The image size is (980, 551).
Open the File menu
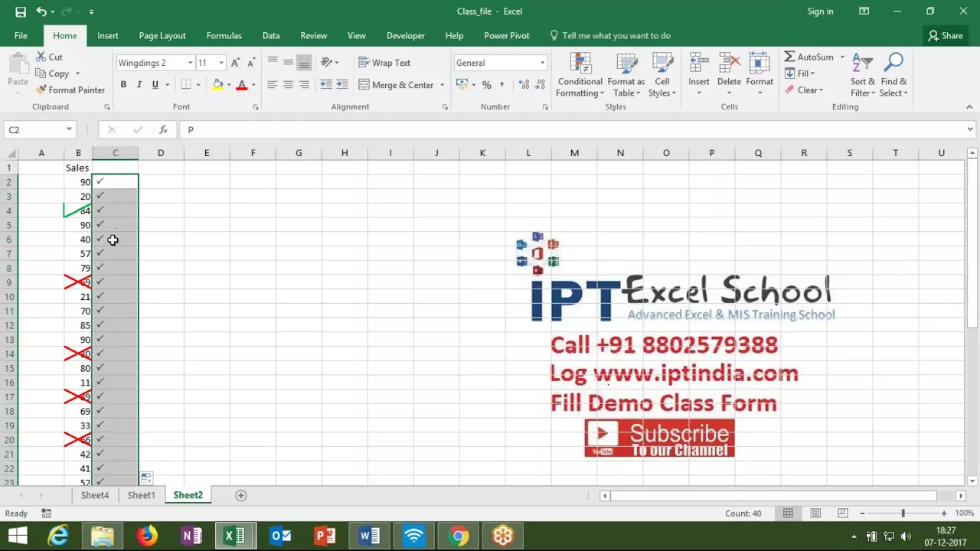(21, 35)
